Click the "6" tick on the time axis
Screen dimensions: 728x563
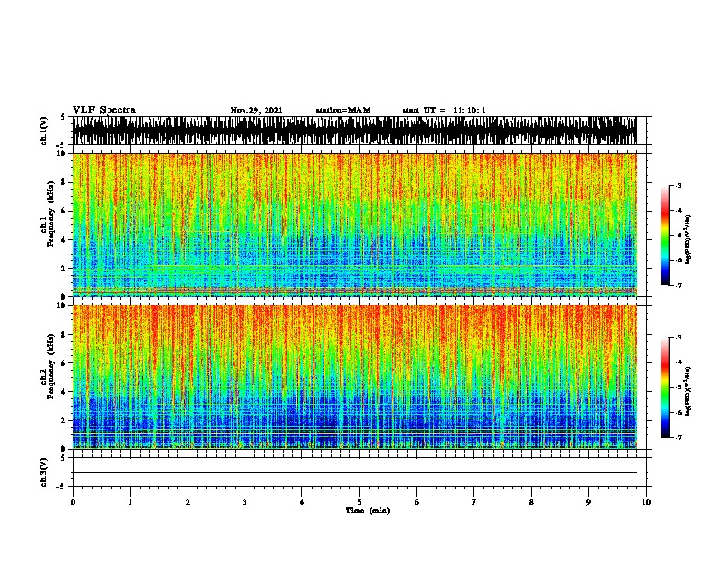coord(417,502)
